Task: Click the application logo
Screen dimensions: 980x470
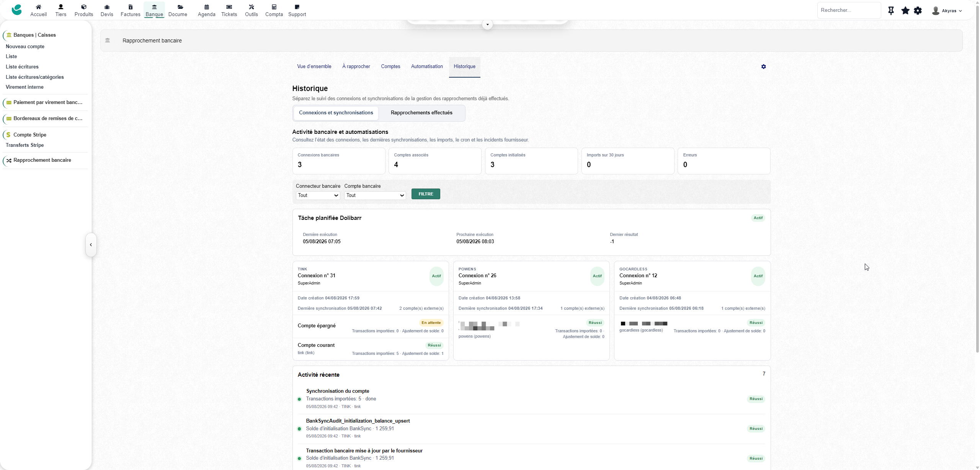Action: pos(16,10)
